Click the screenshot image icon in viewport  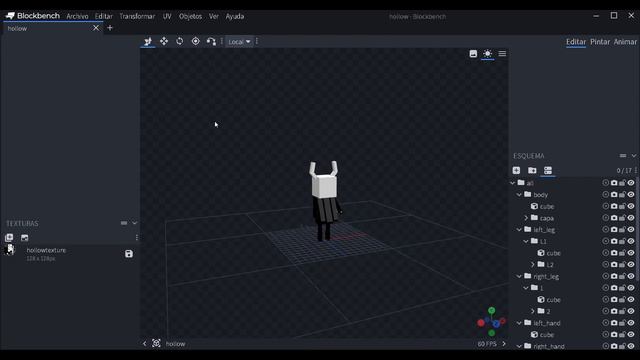click(x=473, y=53)
